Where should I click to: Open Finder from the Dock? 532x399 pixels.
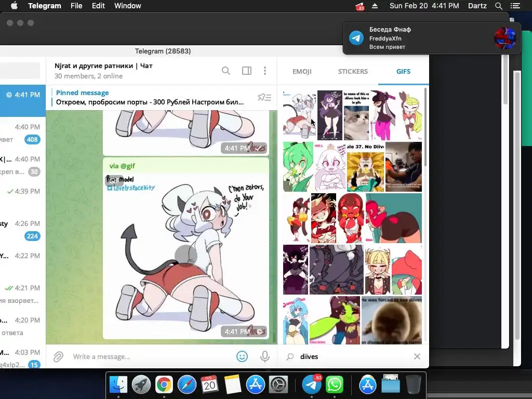click(x=118, y=385)
